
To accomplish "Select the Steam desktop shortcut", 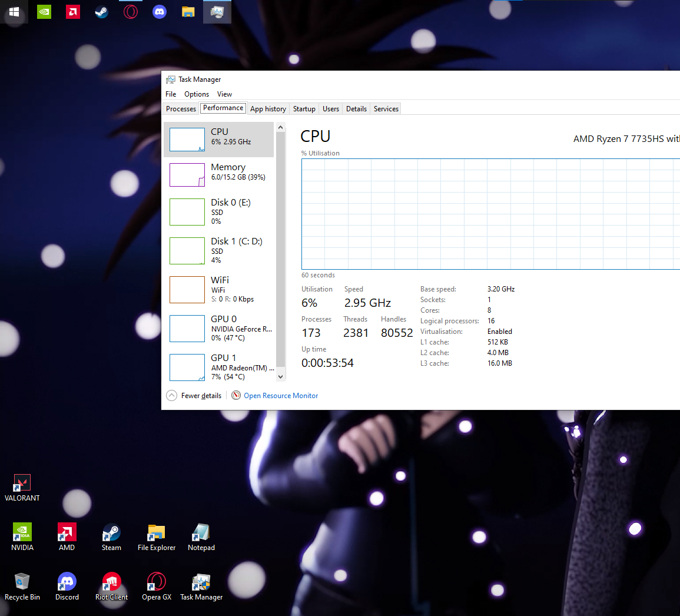I will point(111,537).
